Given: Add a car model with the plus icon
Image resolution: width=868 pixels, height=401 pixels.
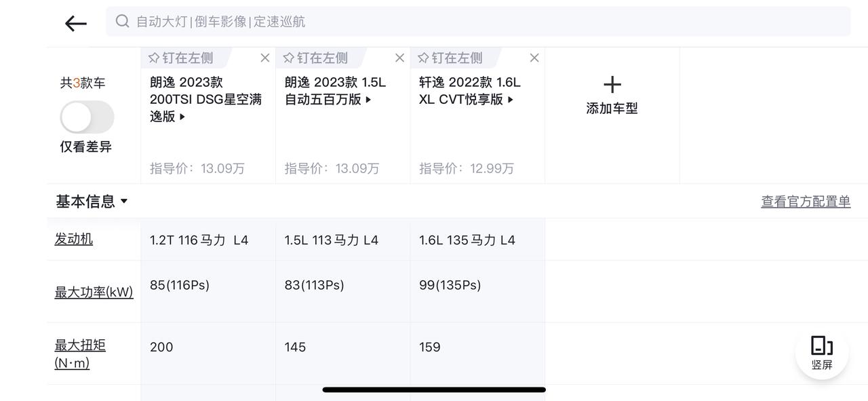Looking at the screenshot, I should pyautogui.click(x=612, y=85).
